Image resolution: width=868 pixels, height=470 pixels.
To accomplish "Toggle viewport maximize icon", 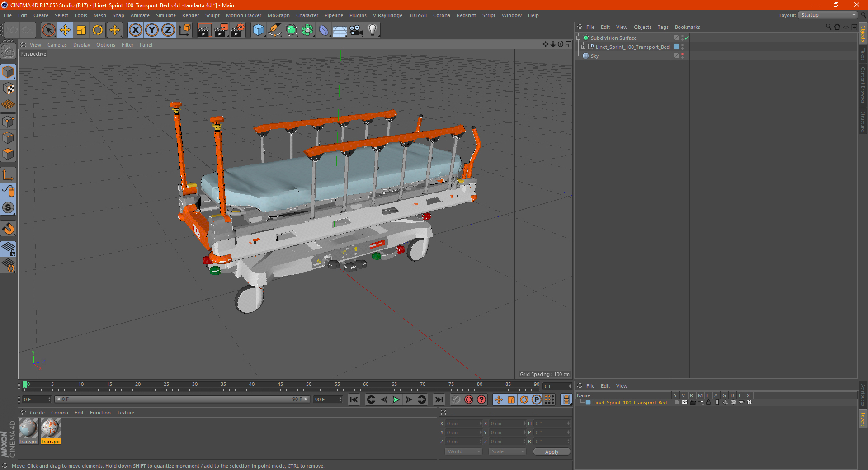I will click(568, 44).
